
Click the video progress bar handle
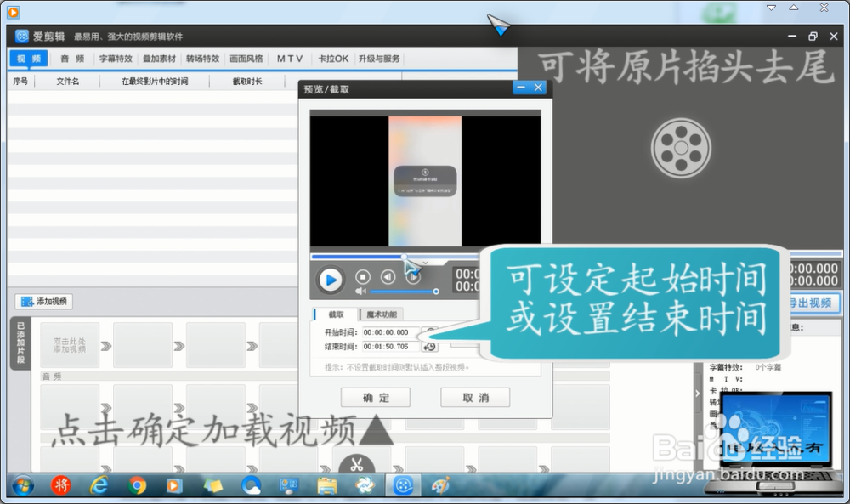[x=404, y=257]
